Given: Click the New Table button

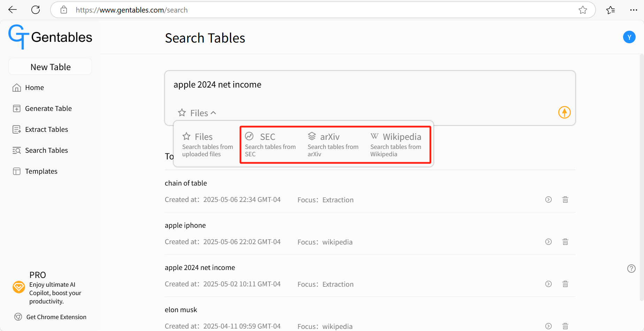Looking at the screenshot, I should click(50, 67).
